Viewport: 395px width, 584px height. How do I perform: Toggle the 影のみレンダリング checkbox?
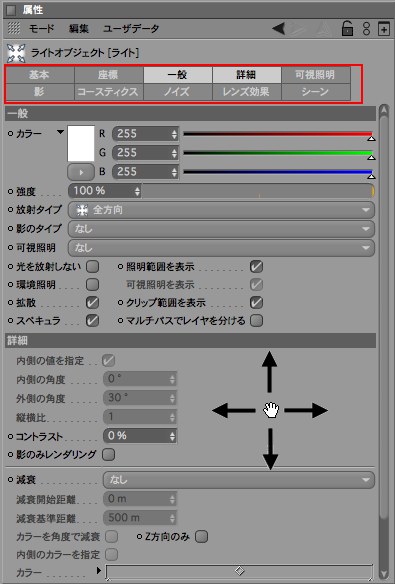pyautogui.click(x=108, y=454)
